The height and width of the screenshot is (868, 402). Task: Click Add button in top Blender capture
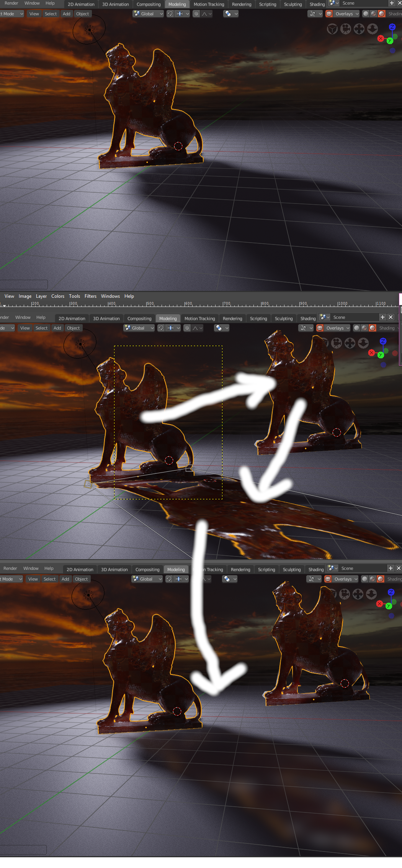click(x=67, y=14)
